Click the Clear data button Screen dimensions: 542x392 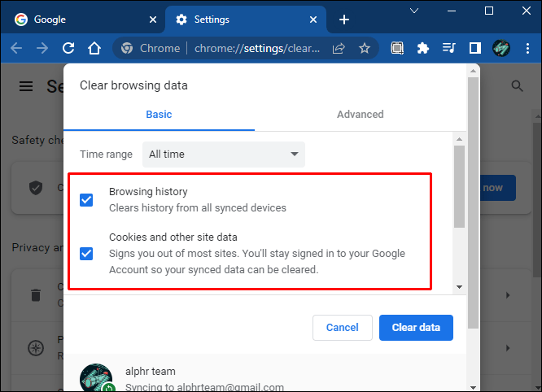(416, 328)
